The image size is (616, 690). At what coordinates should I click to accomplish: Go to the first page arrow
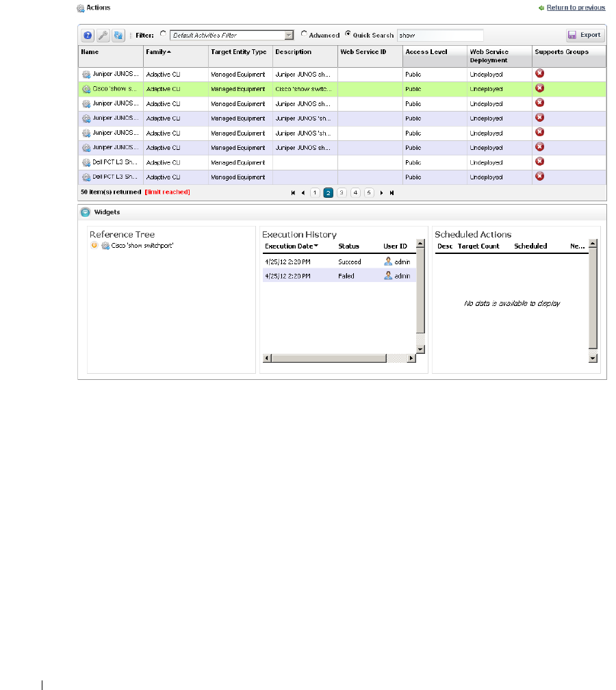click(293, 193)
